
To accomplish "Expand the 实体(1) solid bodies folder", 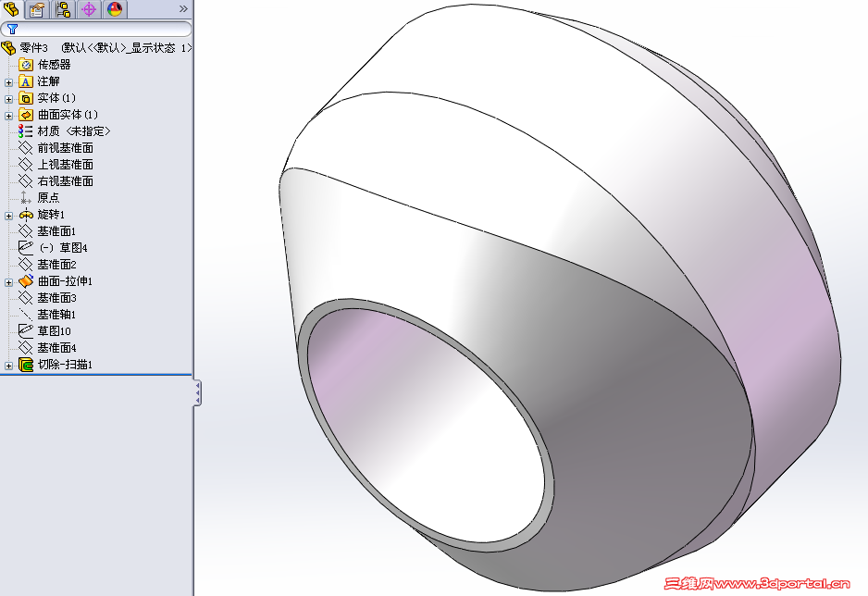I will (8, 99).
